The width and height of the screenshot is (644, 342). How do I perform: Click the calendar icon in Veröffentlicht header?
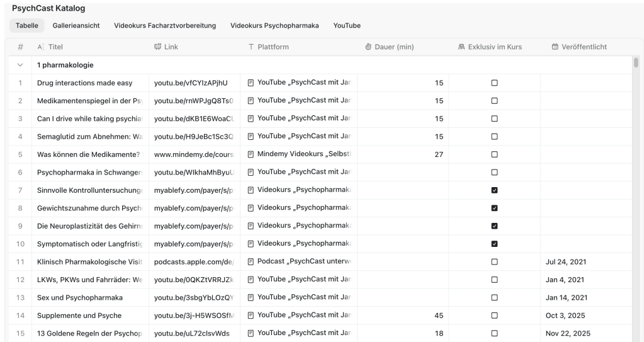point(555,47)
